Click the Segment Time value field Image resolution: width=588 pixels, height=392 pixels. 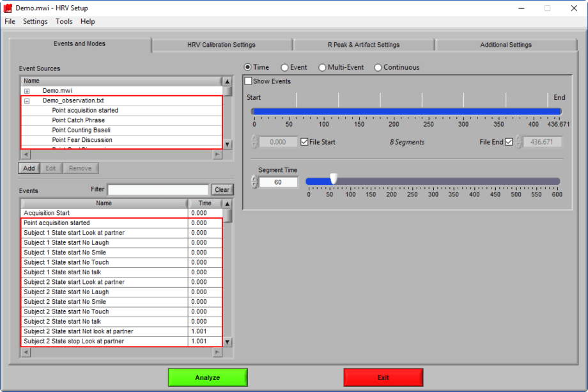[x=278, y=182]
